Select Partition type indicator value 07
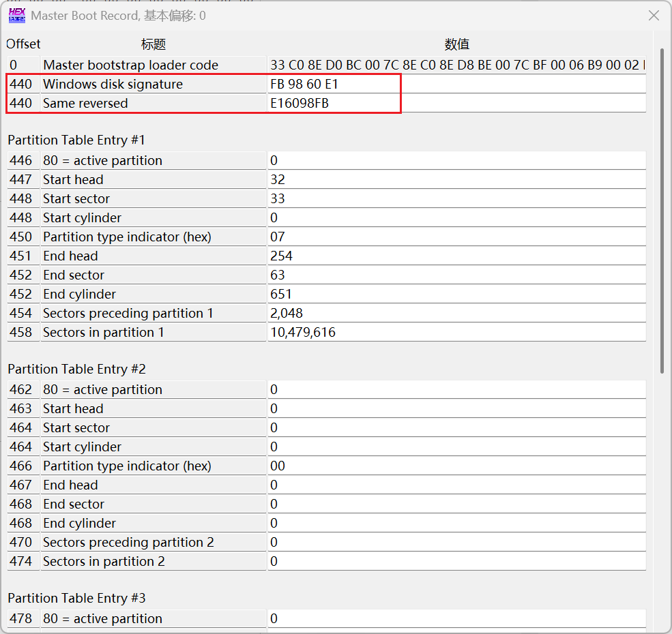The image size is (672, 634). pos(456,237)
